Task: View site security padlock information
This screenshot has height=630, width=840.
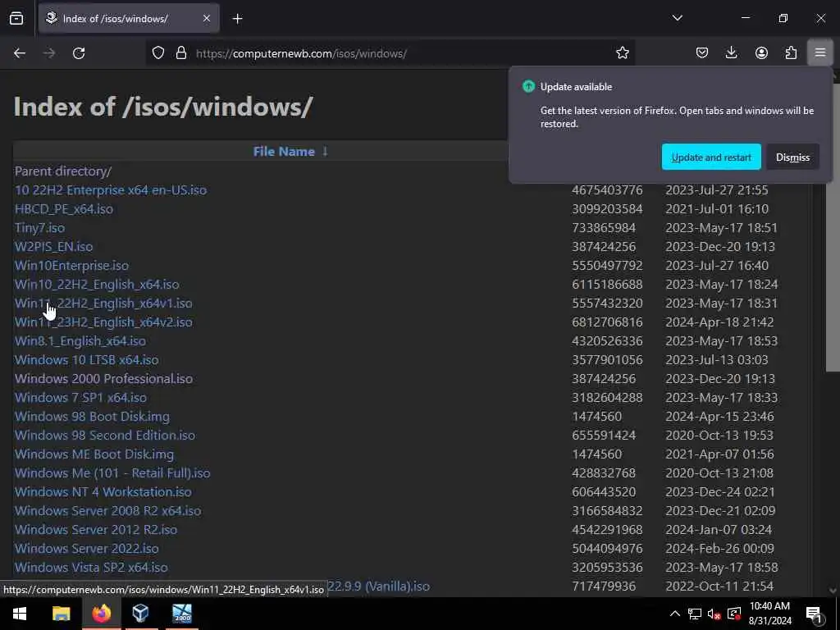Action: (181, 53)
